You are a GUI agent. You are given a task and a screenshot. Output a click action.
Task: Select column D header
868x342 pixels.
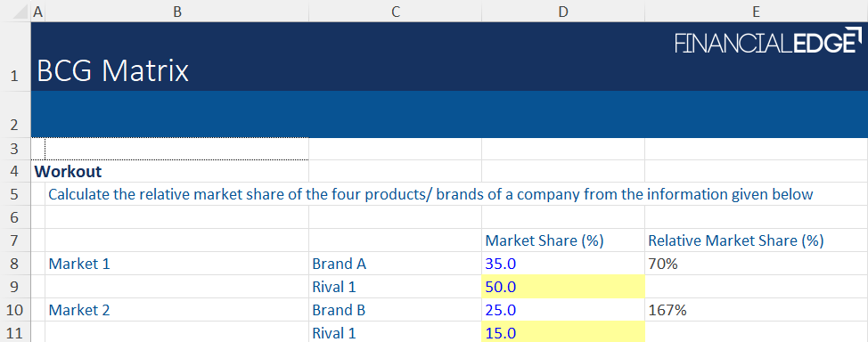[563, 12]
